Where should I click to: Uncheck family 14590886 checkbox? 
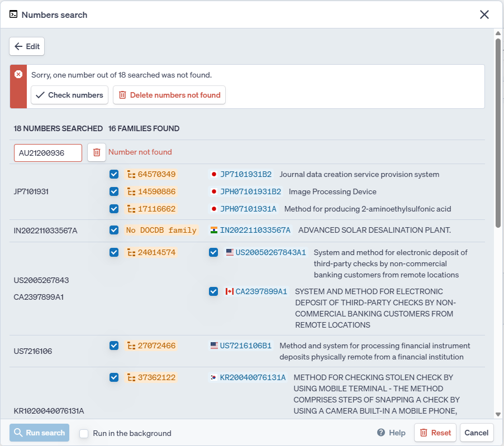(114, 191)
